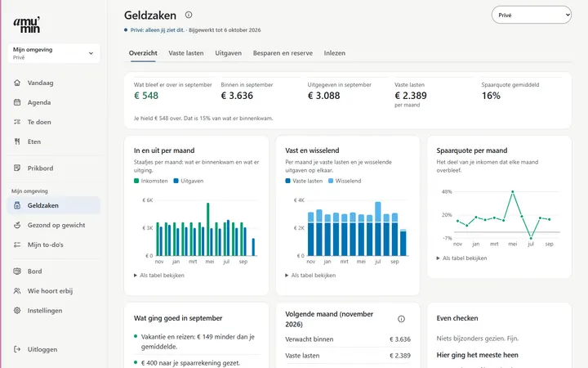588x368 pixels.
Task: Click the amu'min logo
Action: pyautogui.click(x=27, y=25)
